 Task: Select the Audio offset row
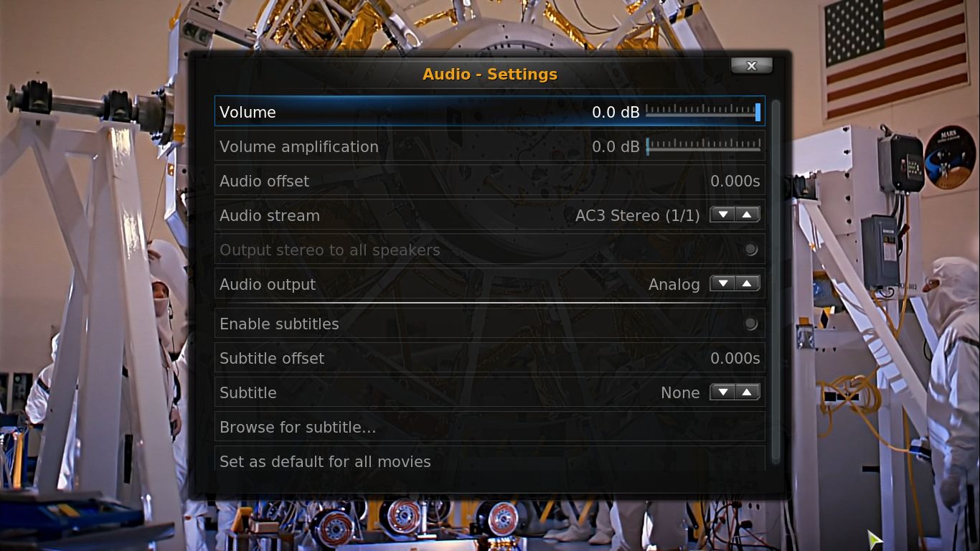pos(490,181)
